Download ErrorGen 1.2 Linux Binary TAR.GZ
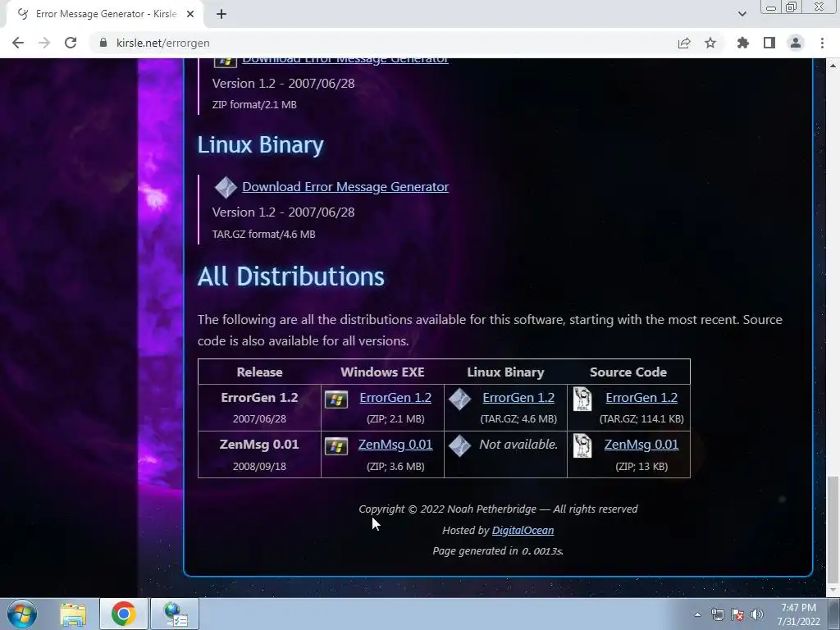Viewport: 840px width, 630px height. click(518, 398)
